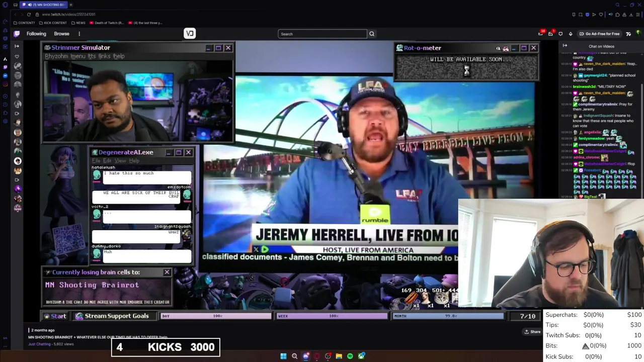
Task: Go back with browser back arrow
Action: coord(15,14)
